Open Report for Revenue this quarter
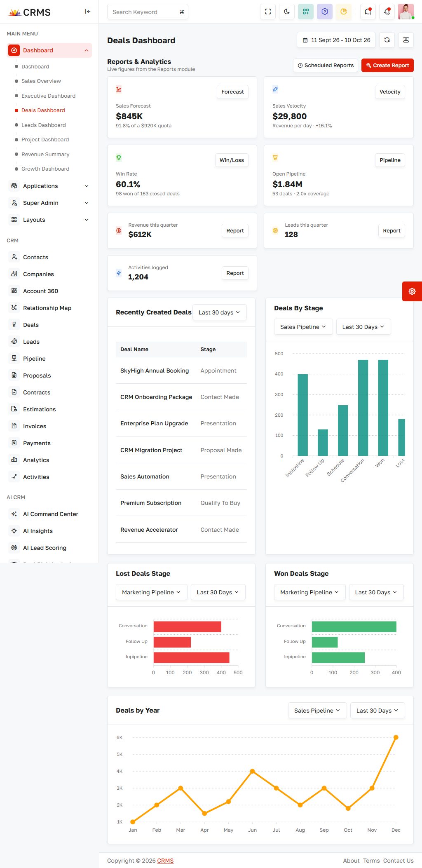This screenshot has height=868, width=422. coord(235,231)
